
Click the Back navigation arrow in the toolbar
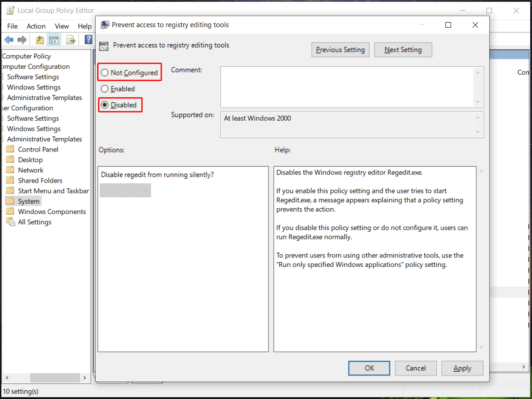coord(8,40)
